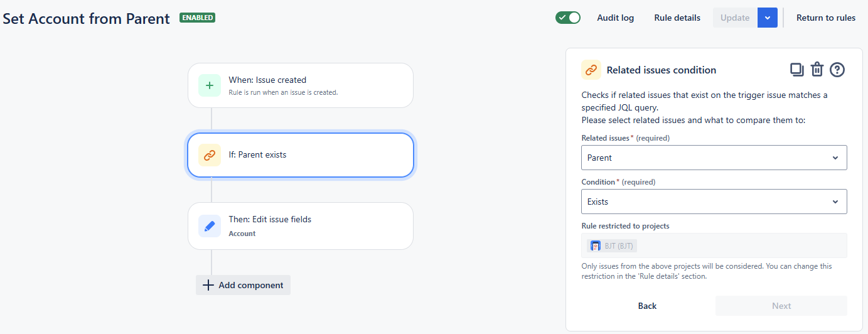Open the Related issues Parent dropdown
This screenshot has width=868, height=334.
pyautogui.click(x=714, y=158)
